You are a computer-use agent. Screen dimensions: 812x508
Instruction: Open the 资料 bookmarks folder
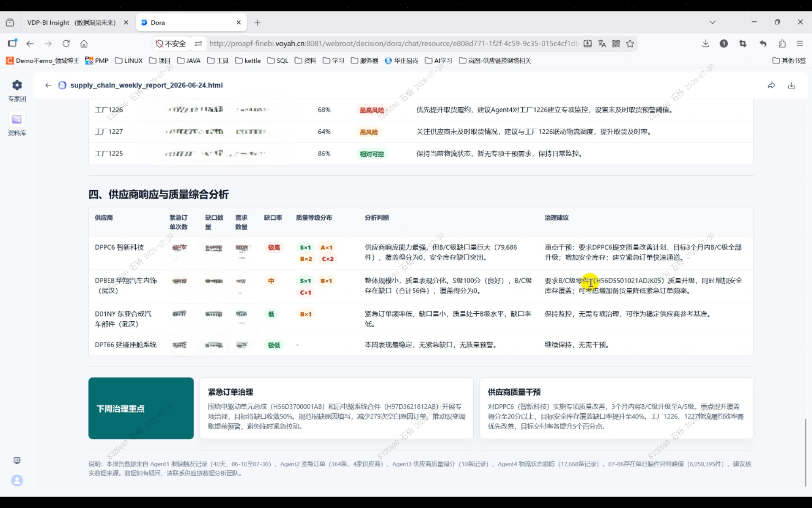(x=305, y=61)
